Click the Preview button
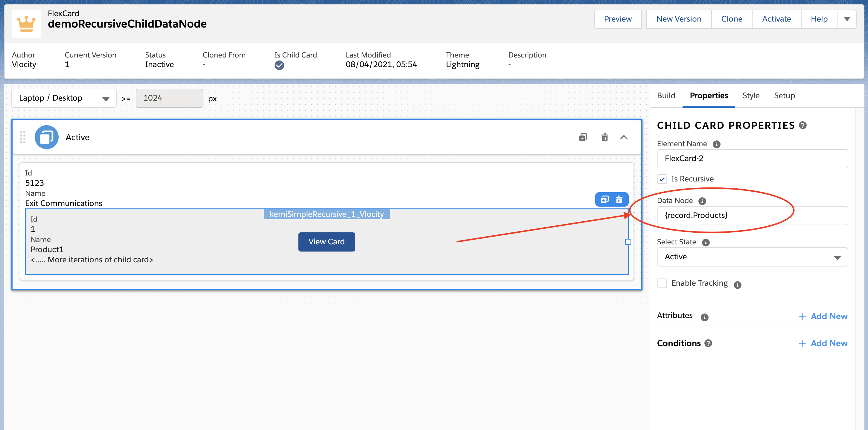The image size is (868, 430). click(x=617, y=19)
